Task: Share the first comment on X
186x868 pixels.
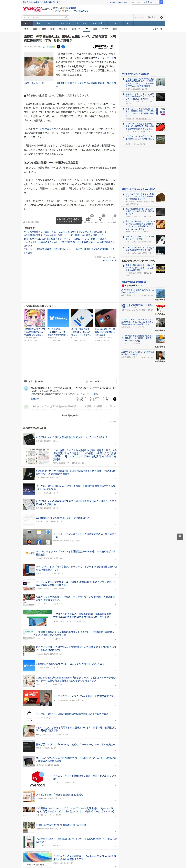Action: [x=115, y=399]
